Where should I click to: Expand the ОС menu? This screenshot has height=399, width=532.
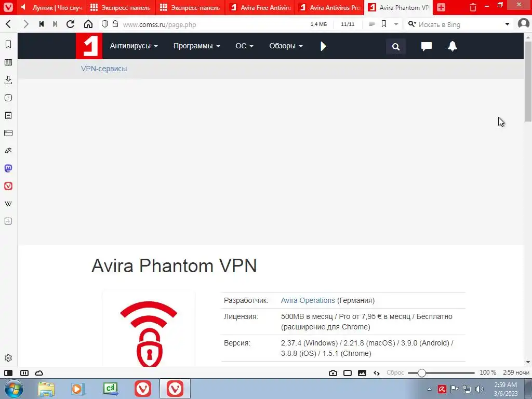(244, 46)
